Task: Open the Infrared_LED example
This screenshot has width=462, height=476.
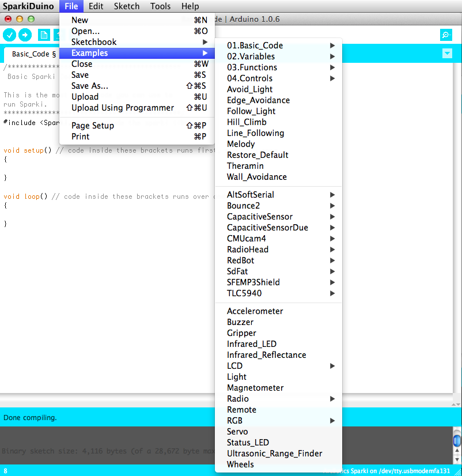Action: point(279,343)
